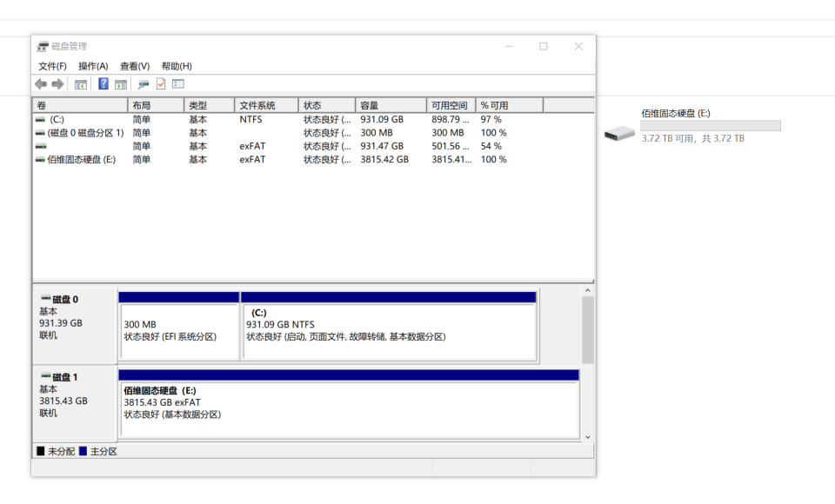Select the 佰维固态硬盘 (E:) 3815.43 GB partition block
The image size is (835, 504).
349,404
